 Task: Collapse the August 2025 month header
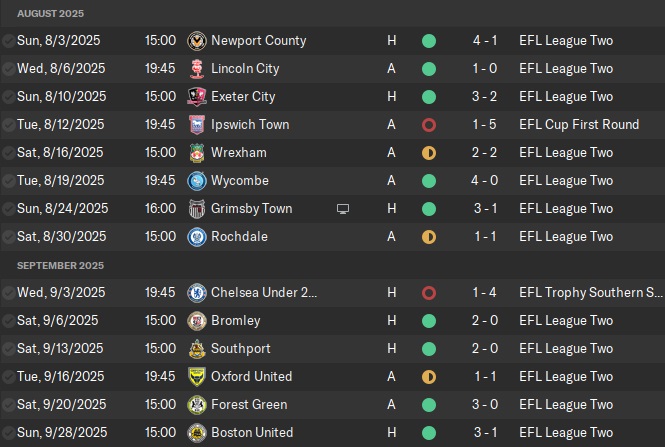[x=51, y=14]
